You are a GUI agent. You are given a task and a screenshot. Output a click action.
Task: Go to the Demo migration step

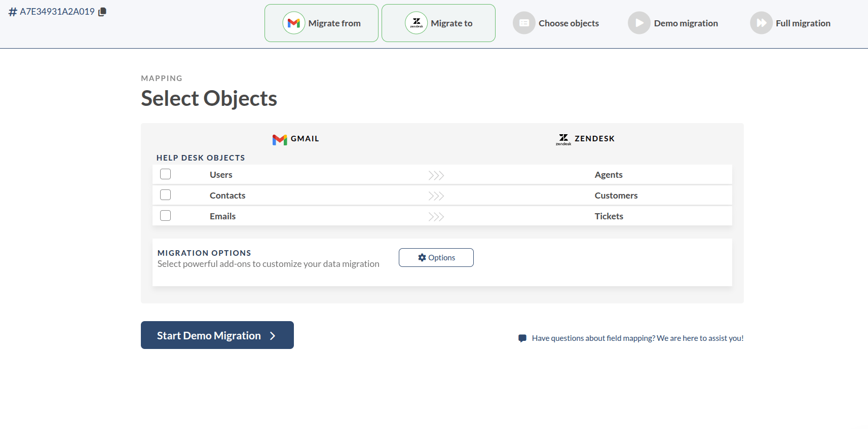point(673,23)
